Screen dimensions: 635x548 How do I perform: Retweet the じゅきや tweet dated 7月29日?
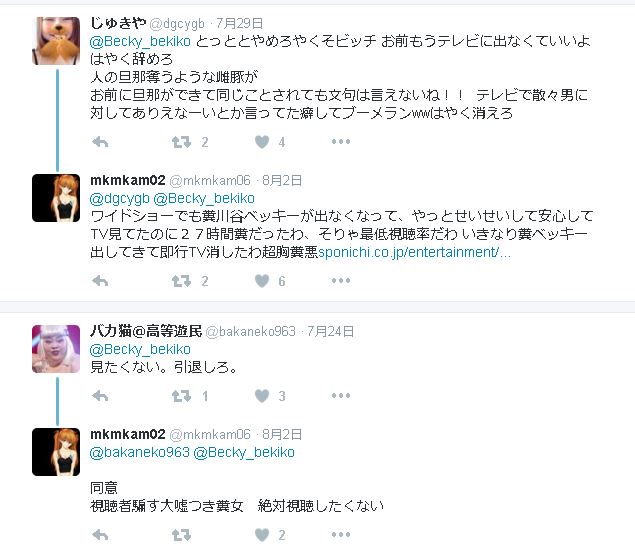click(x=181, y=142)
